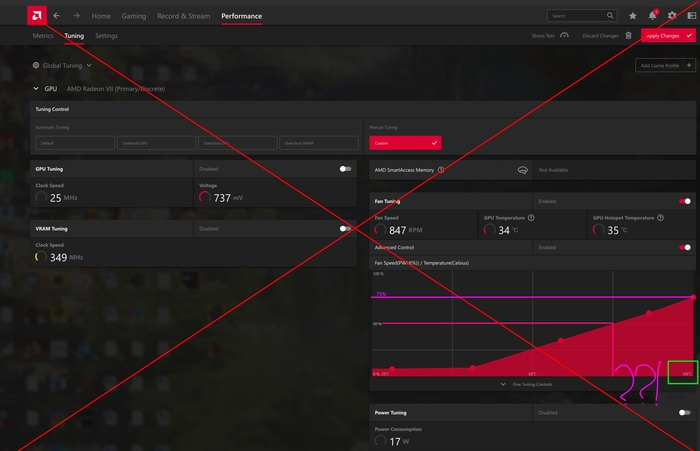Click the Apply Changes button
This screenshot has width=700, height=451.
coord(668,35)
